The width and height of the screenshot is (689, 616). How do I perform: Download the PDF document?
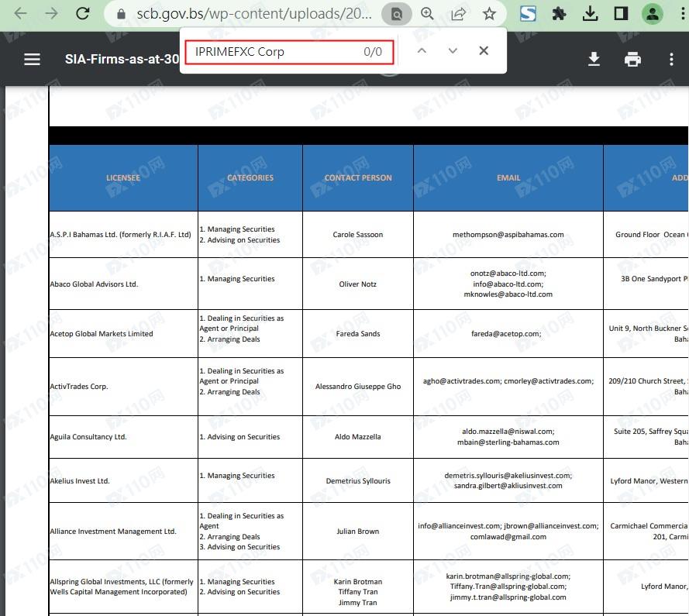(594, 59)
